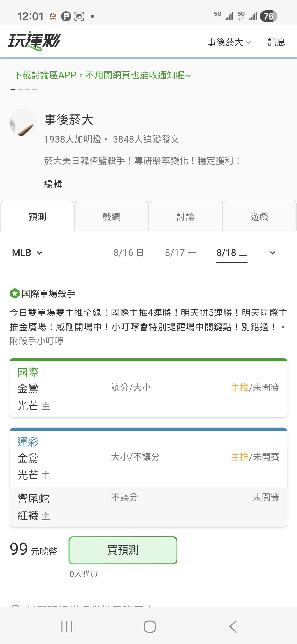
Task: Open the 下載討論區APP banner link
Action: (102, 75)
